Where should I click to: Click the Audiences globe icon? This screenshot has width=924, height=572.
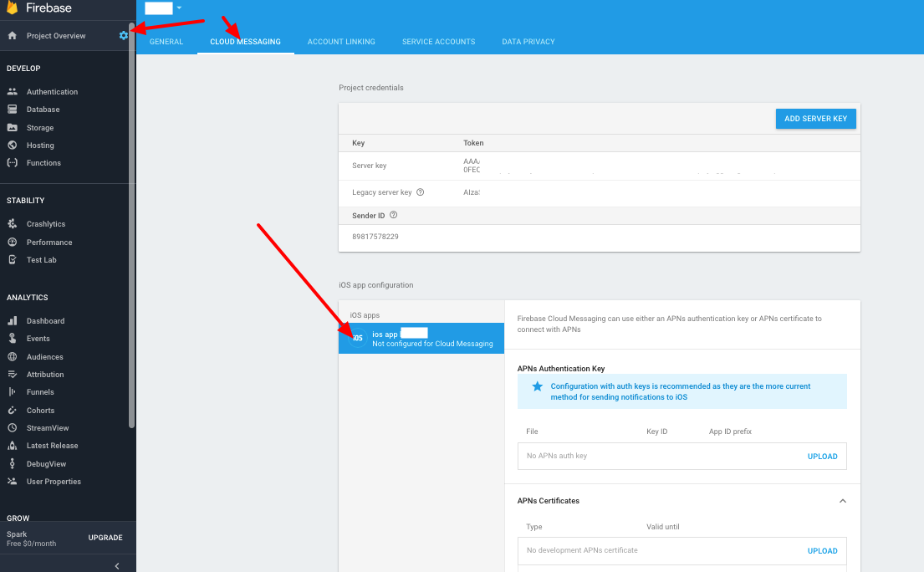(12, 356)
